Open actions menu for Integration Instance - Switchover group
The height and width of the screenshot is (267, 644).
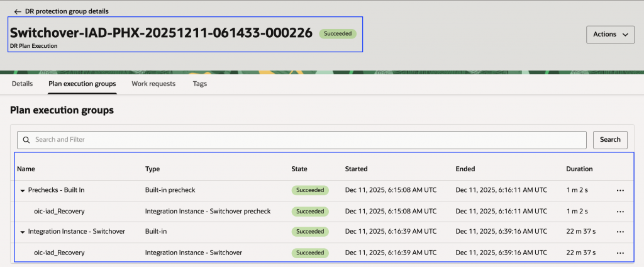(x=620, y=232)
